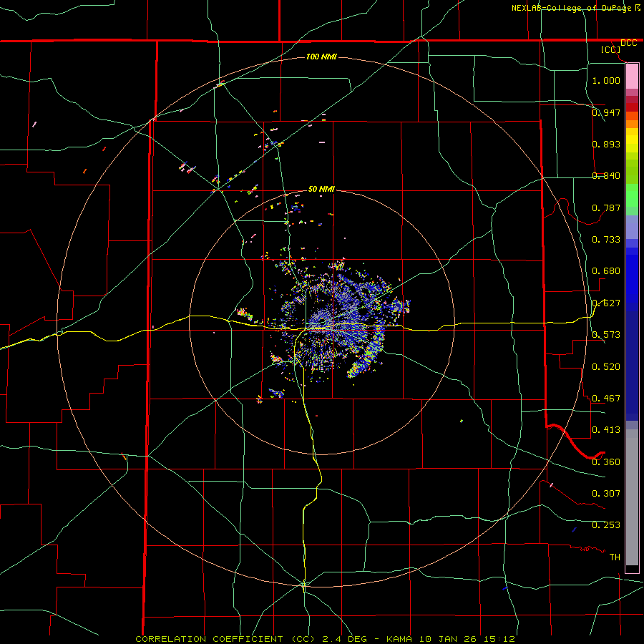Select the 0.573 legend value
This screenshot has width=644, height=644.
click(606, 334)
